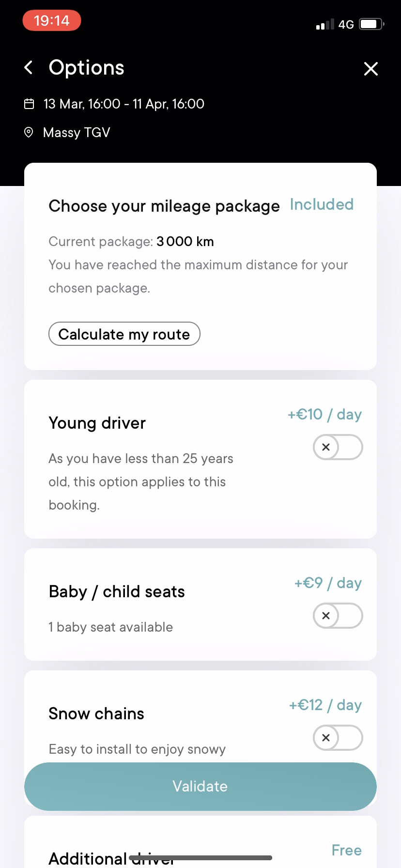Tap the Included mileage label
This screenshot has width=401, height=868.
coord(322,204)
